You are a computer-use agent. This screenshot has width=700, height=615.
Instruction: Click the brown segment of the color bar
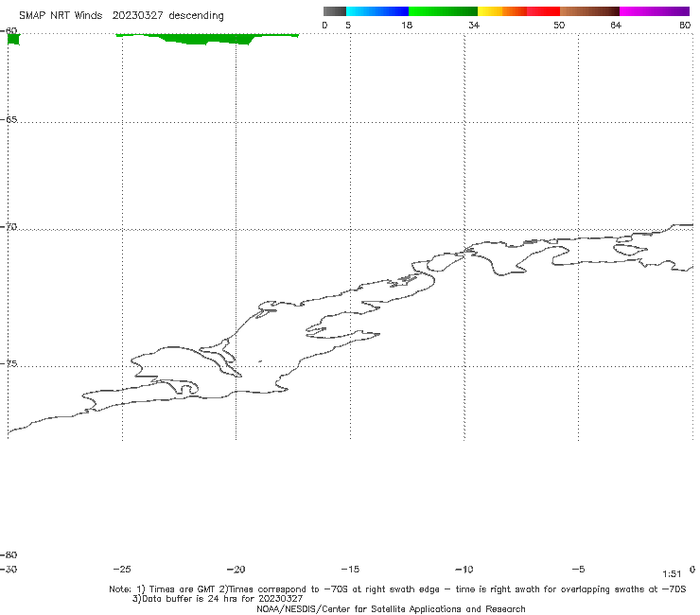click(x=589, y=11)
